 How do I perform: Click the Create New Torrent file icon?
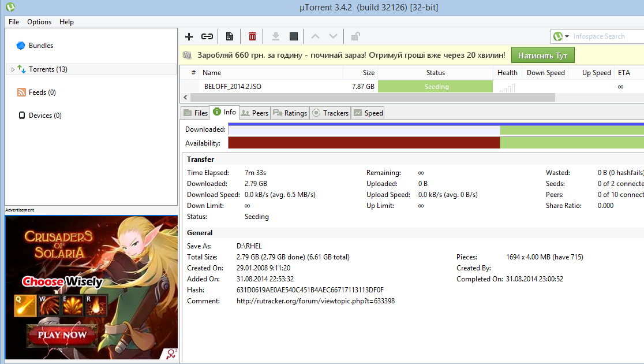(230, 36)
